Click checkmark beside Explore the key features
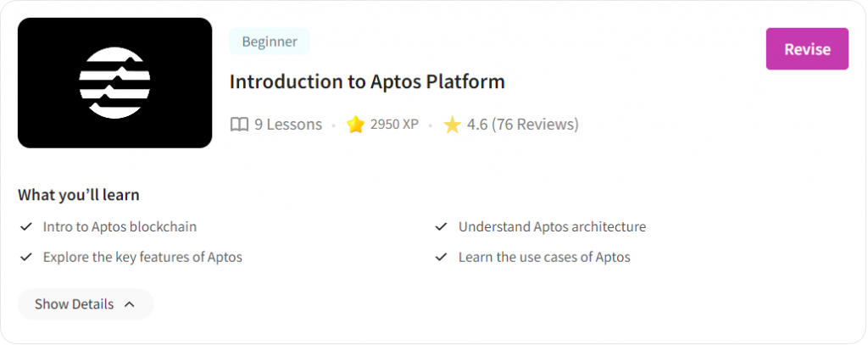This screenshot has height=345, width=868. (26, 257)
